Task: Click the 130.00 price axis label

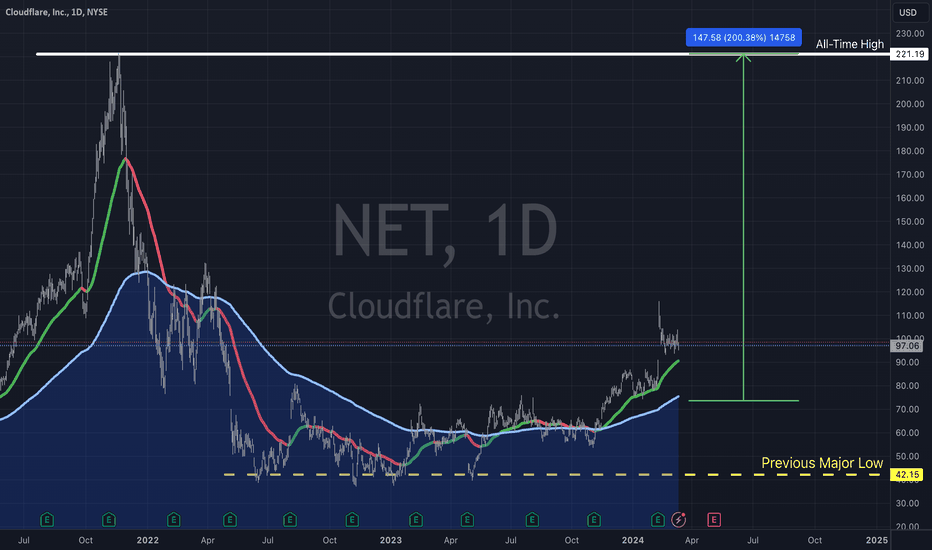Action: tap(910, 268)
